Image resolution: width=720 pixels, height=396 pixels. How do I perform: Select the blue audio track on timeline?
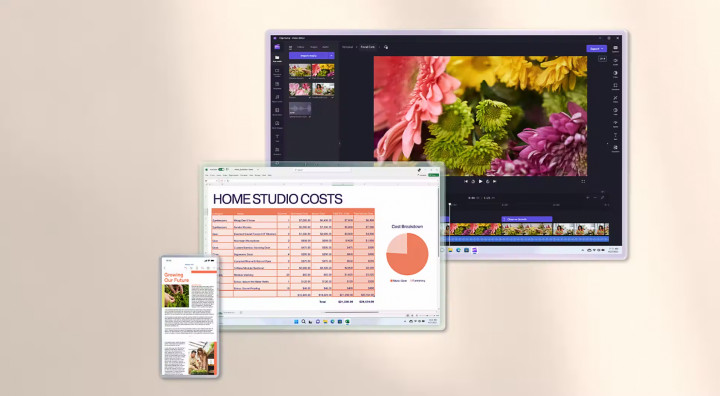(x=526, y=239)
